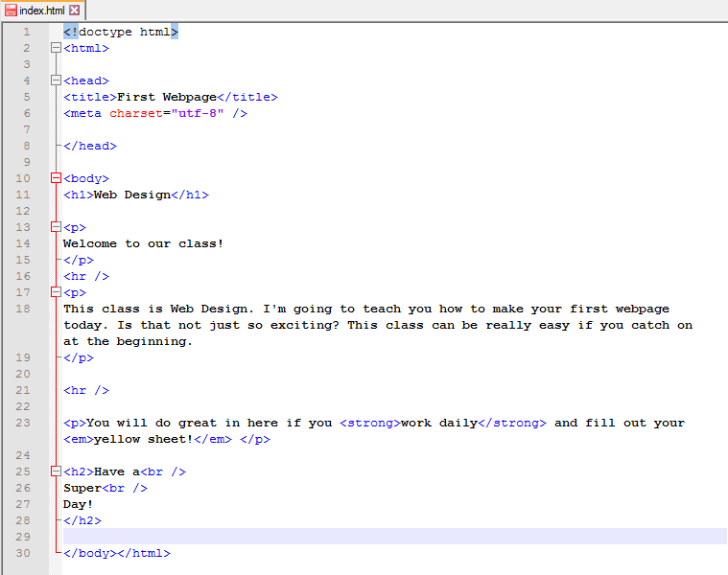
Task: Place cursor on highlighted empty line 29
Action: (x=394, y=536)
